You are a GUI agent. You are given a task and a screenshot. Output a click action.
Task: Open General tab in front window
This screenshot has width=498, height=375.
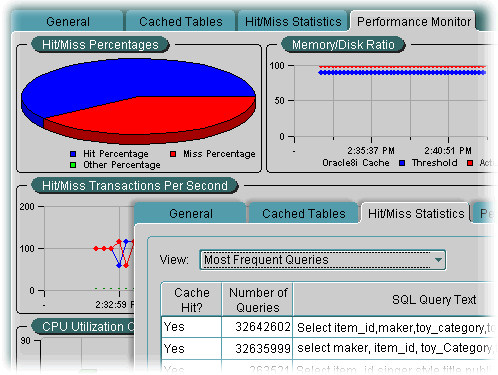[191, 213]
